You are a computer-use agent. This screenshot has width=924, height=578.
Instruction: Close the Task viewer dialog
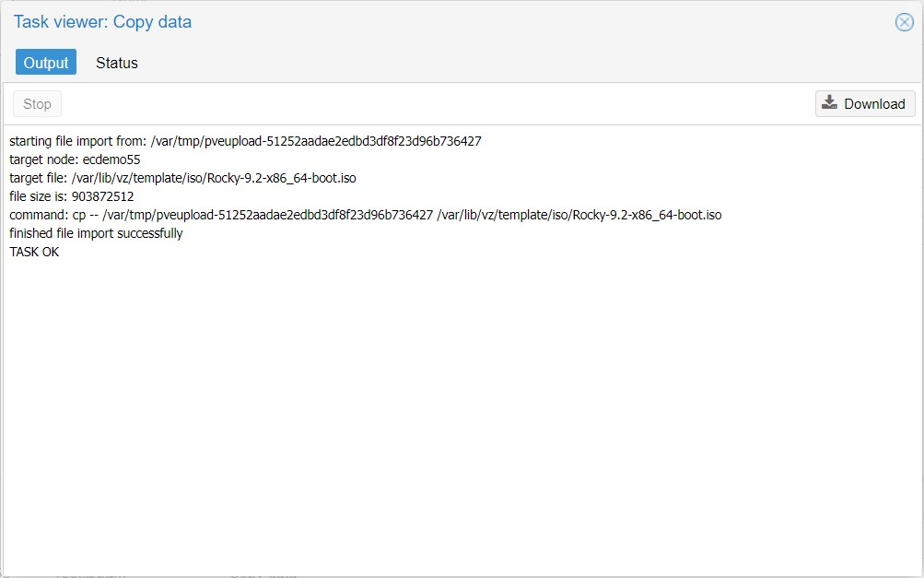[x=904, y=22]
